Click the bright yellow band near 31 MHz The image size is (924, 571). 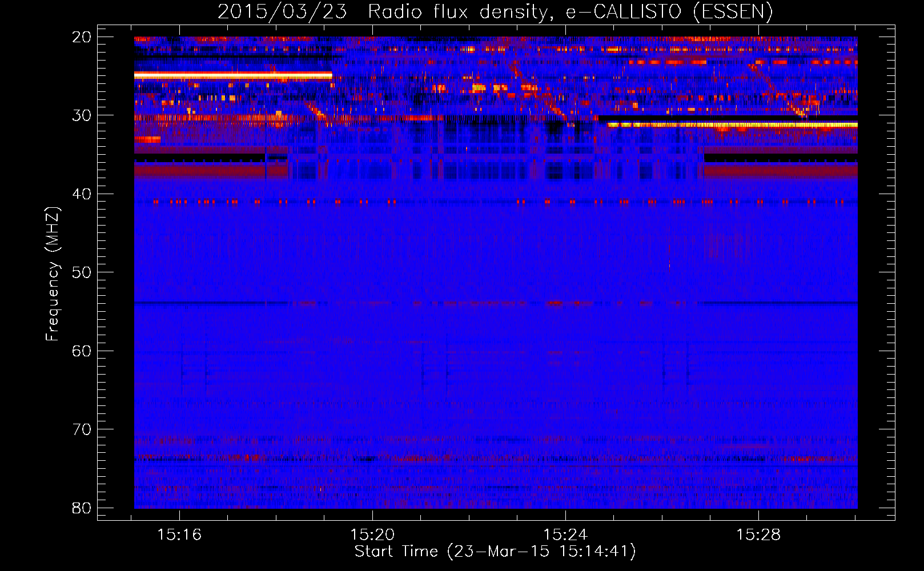pyautogui.click(x=733, y=124)
